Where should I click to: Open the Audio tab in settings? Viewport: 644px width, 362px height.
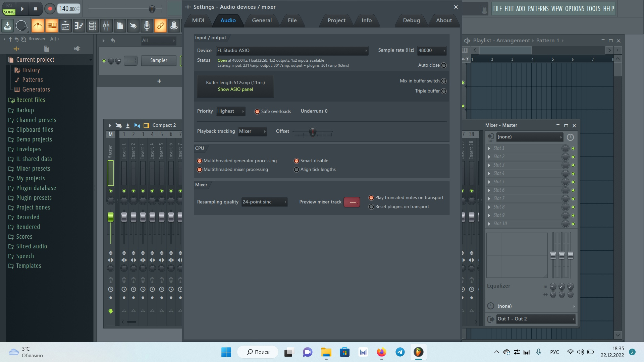click(x=228, y=20)
